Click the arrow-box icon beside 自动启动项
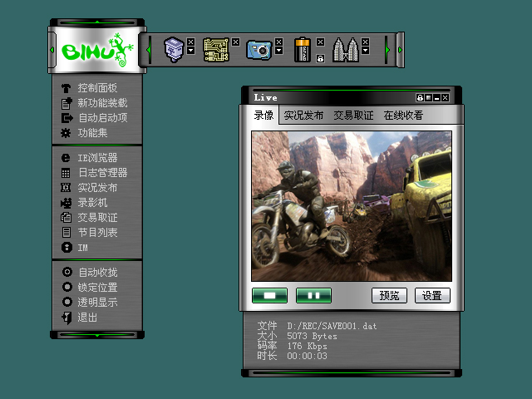This screenshot has height=399, width=532. pyautogui.click(x=66, y=118)
